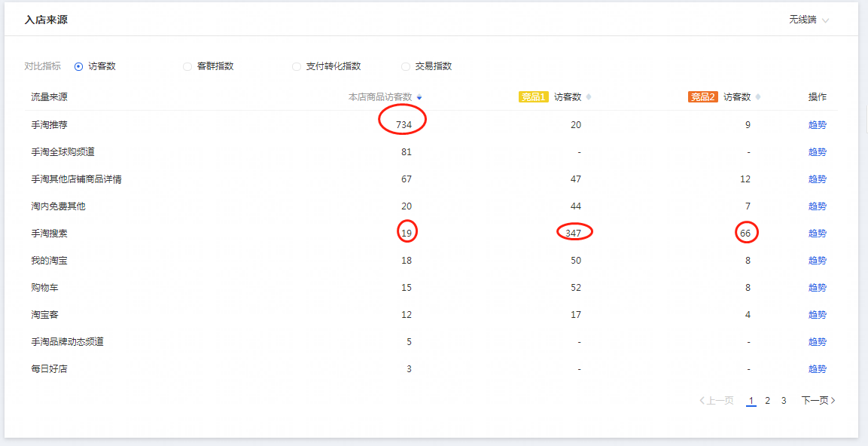Open 趋势 for 手淘其他店铺商品详情 row
The width and height of the screenshot is (868, 446).
(x=817, y=179)
